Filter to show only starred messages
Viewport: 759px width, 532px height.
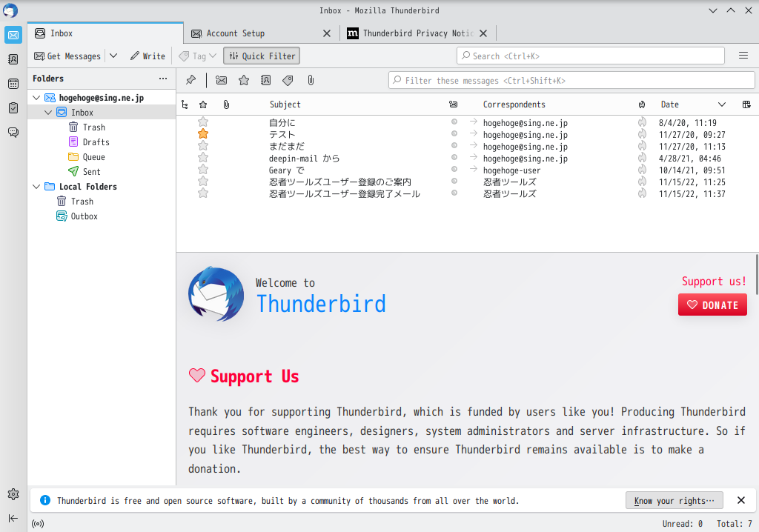point(243,80)
